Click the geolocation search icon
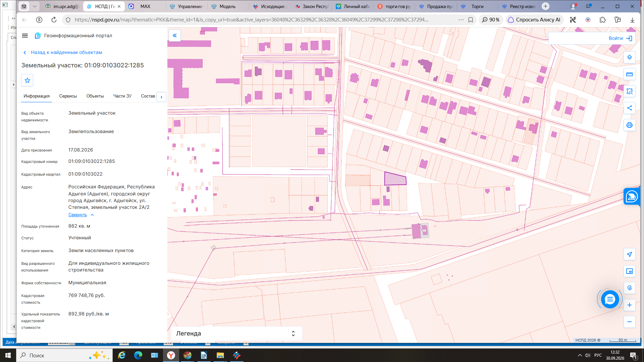The width and height of the screenshot is (644, 362). pos(630,288)
